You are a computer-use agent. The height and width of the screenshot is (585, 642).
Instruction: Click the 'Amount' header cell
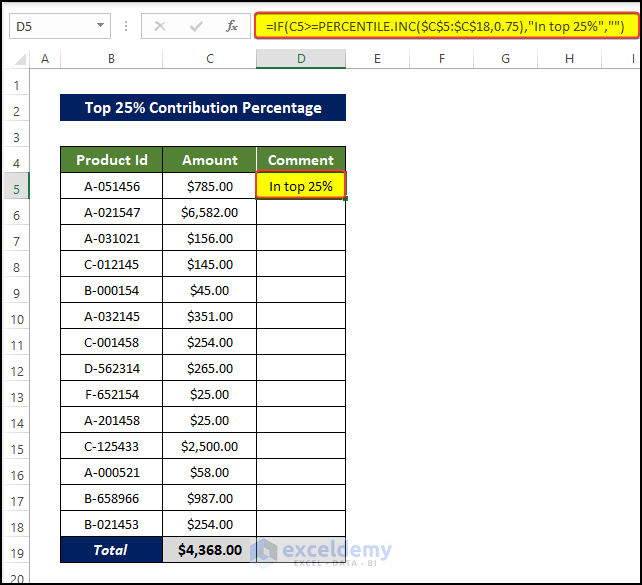click(x=210, y=160)
